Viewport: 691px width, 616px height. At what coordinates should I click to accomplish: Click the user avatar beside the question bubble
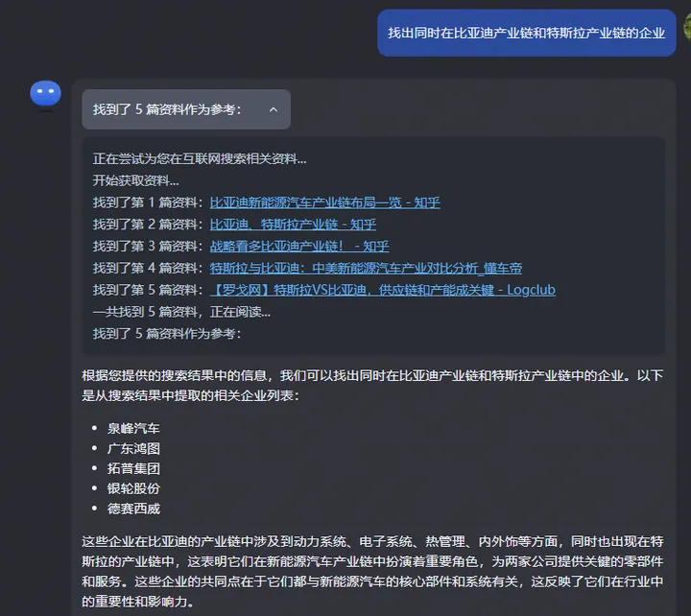(x=687, y=27)
